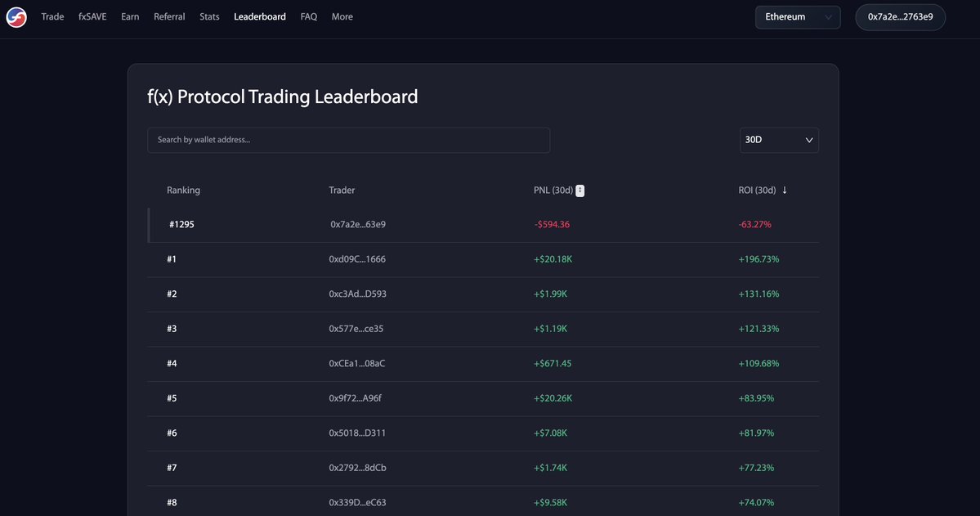Open trader 0xc3Ad...D593 profile
This screenshot has height=516, width=980.
[357, 294]
